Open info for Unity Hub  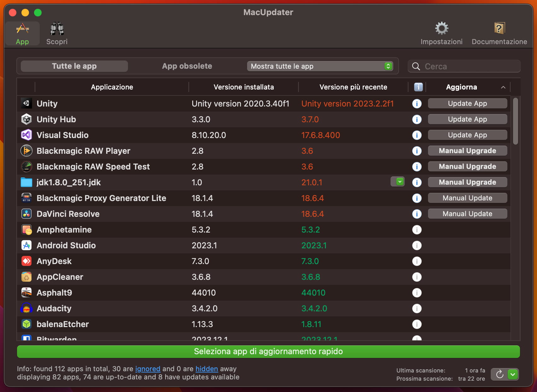(x=417, y=119)
